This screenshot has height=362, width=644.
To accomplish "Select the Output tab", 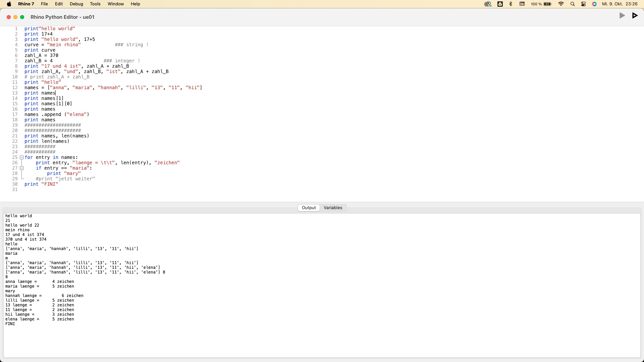I will 308,207.
